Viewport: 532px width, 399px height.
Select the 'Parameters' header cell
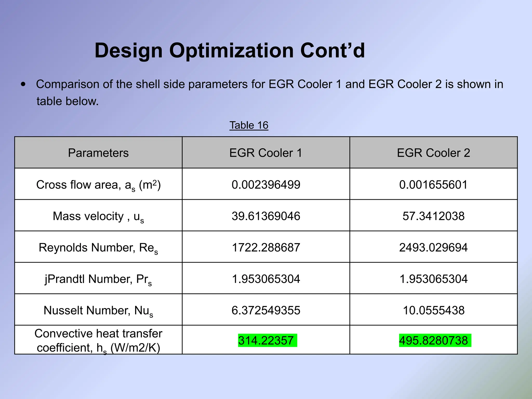pyautogui.click(x=98, y=152)
